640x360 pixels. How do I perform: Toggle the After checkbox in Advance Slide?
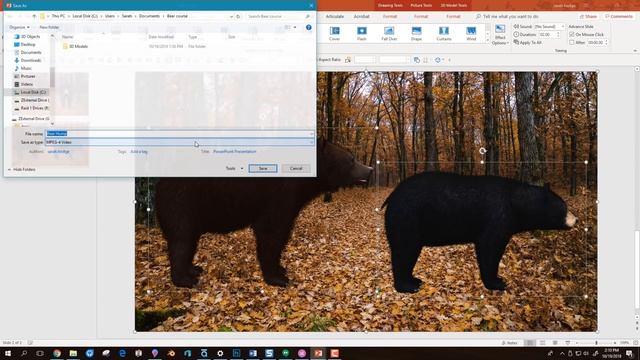pos(572,42)
